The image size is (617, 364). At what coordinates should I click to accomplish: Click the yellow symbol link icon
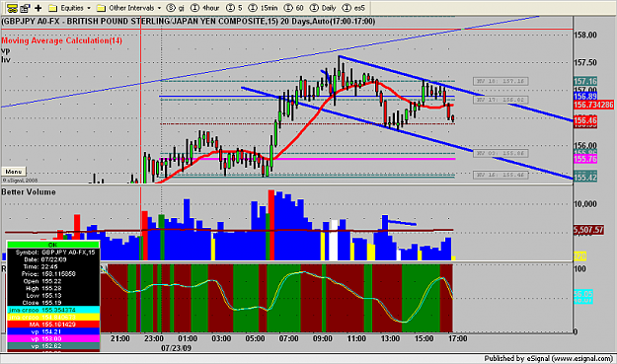[12, 8]
